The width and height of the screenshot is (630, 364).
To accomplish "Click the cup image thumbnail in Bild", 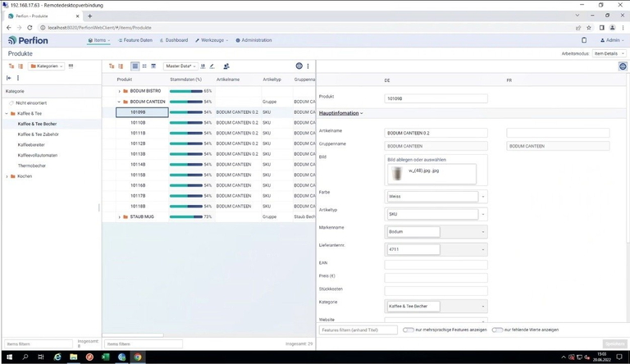I will tap(397, 174).
